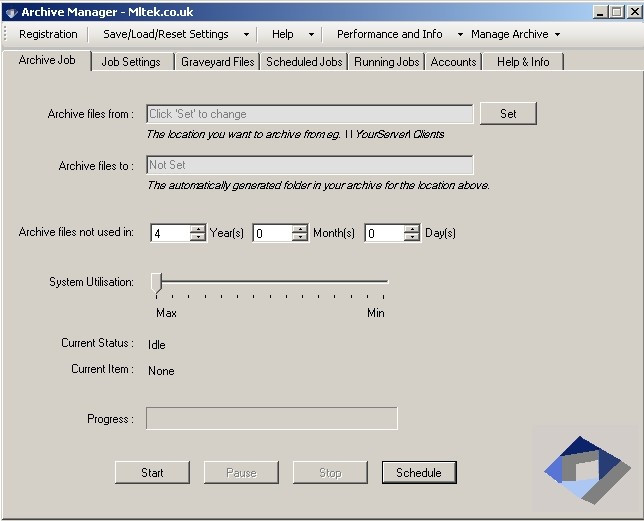The width and height of the screenshot is (644, 521).
Task: Decrease the Month(s) spinner value
Action: click(x=300, y=237)
